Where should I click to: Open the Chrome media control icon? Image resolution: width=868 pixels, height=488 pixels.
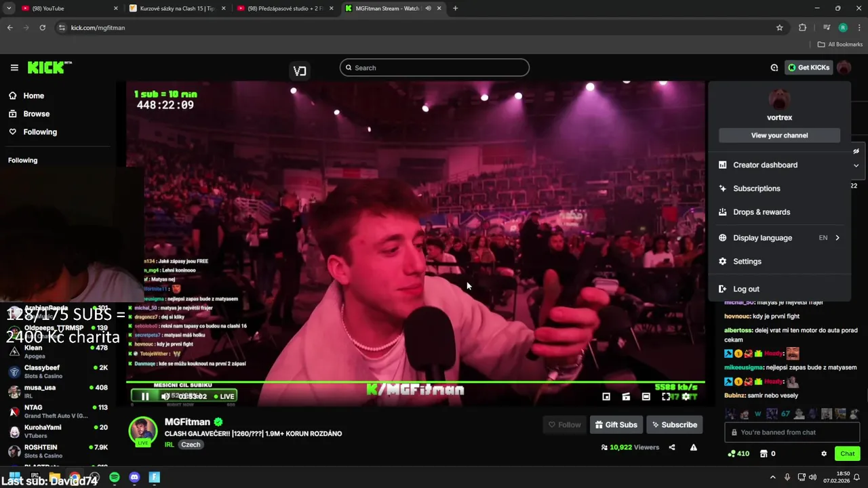pos(827,28)
